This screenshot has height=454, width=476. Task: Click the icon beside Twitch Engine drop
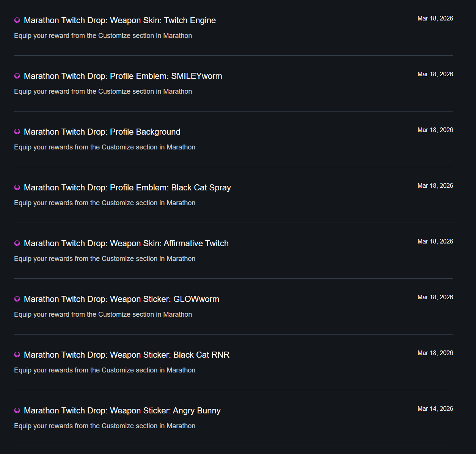coord(17,20)
